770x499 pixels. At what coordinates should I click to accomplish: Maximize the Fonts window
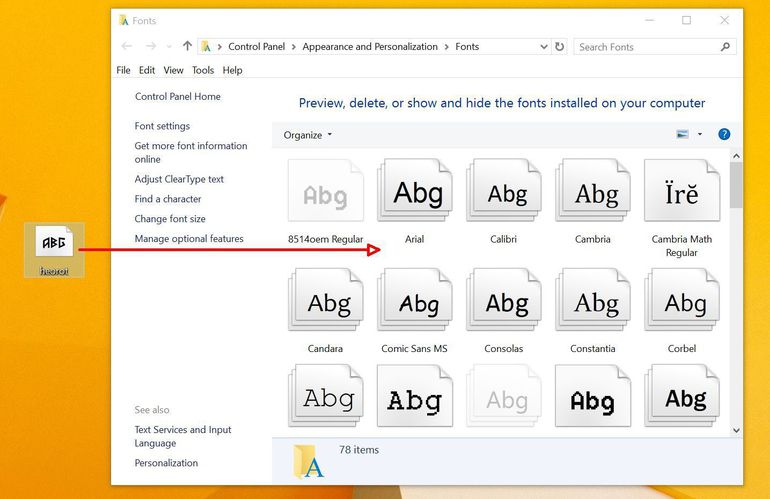(687, 20)
